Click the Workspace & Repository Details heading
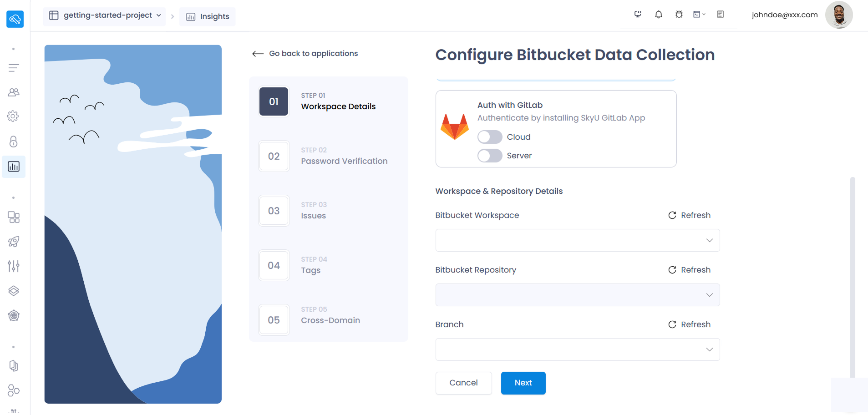This screenshot has height=415, width=868. [499, 191]
